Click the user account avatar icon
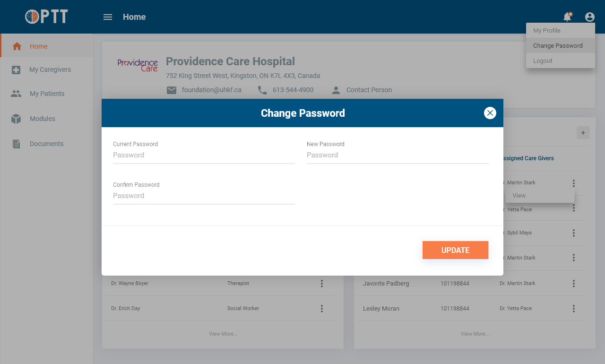The image size is (605, 364). click(589, 17)
